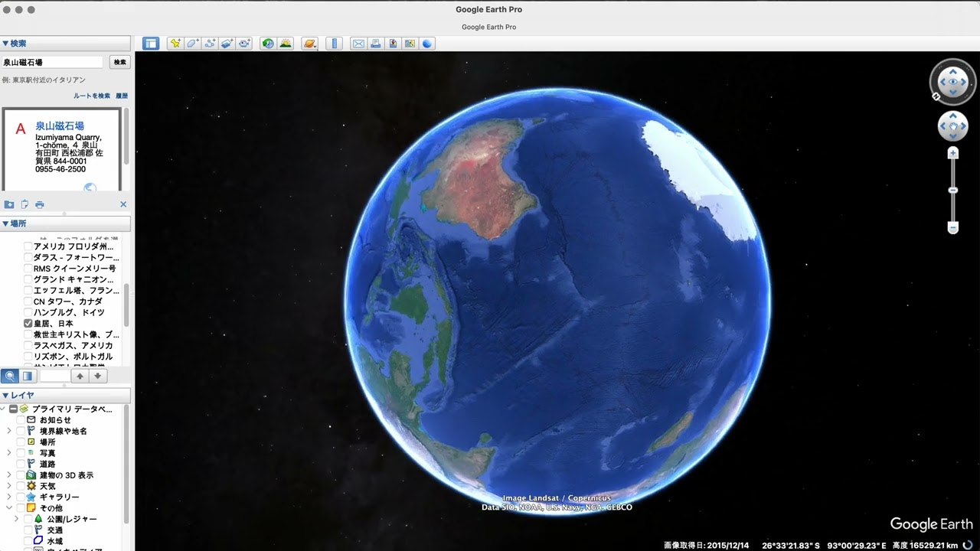Collapse the 検索 panel
Image resolution: width=980 pixels, height=551 pixels.
5,44
